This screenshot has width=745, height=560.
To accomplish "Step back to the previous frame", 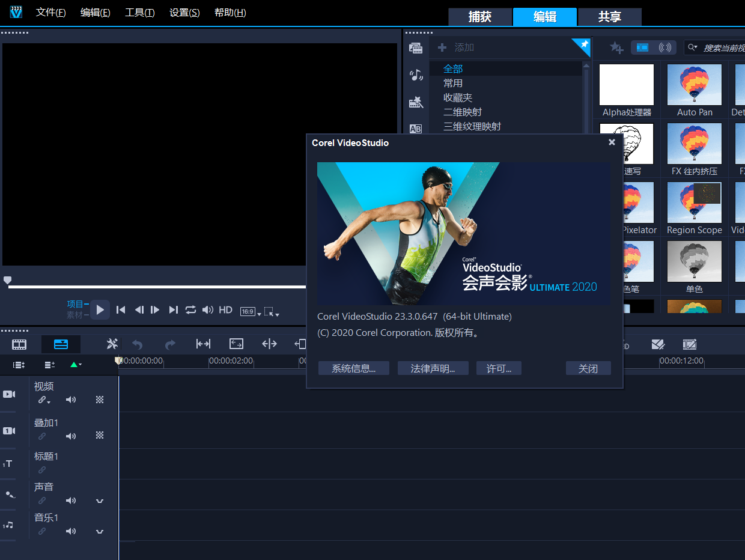I will coord(139,310).
